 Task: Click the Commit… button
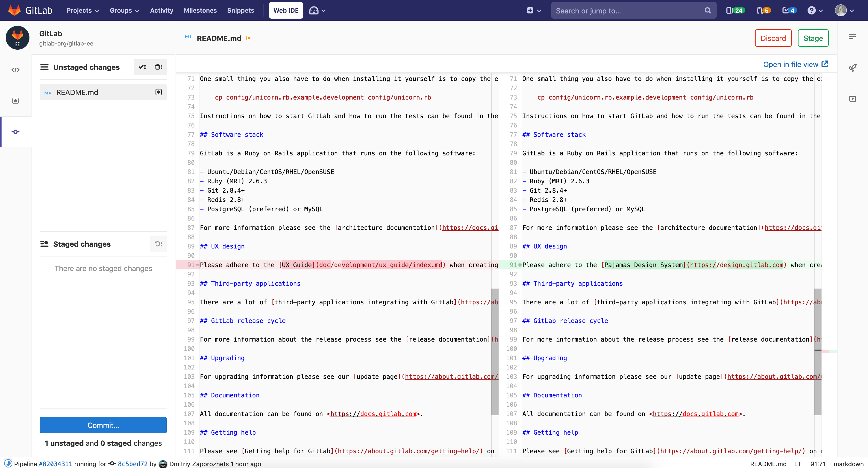tap(103, 425)
